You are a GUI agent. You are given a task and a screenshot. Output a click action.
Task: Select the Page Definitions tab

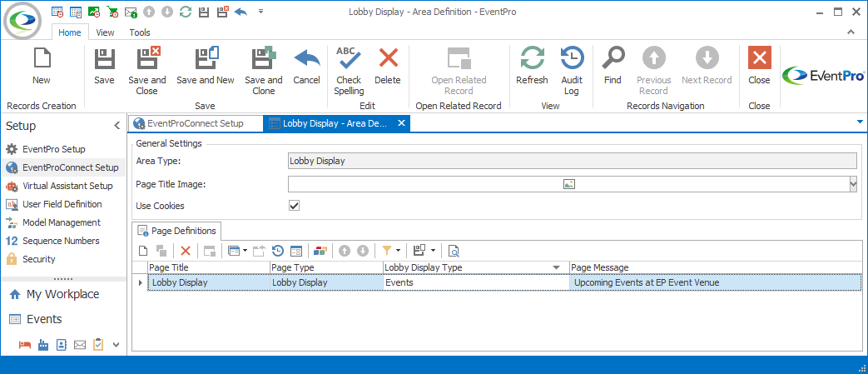[x=177, y=231]
